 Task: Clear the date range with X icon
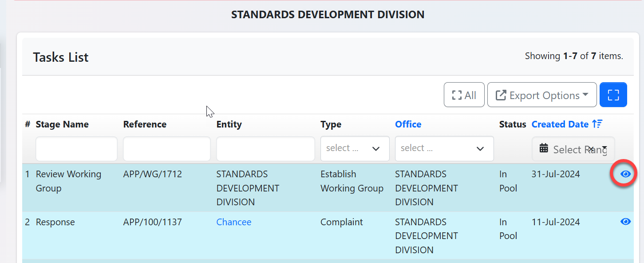[591, 149]
